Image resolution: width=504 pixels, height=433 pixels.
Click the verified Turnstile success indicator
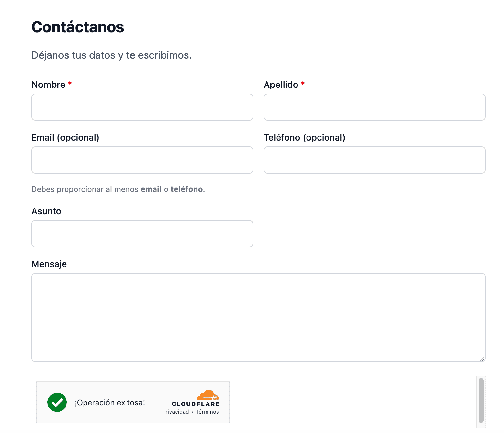57,402
